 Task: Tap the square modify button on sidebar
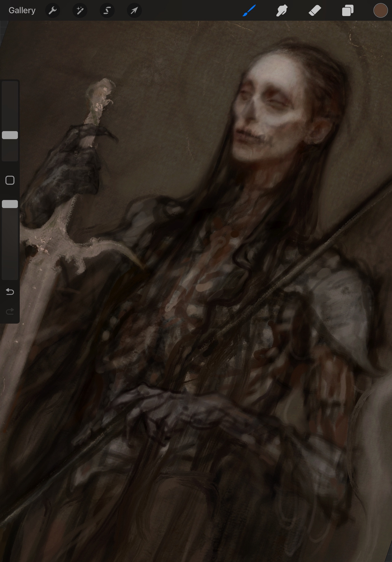point(10,180)
